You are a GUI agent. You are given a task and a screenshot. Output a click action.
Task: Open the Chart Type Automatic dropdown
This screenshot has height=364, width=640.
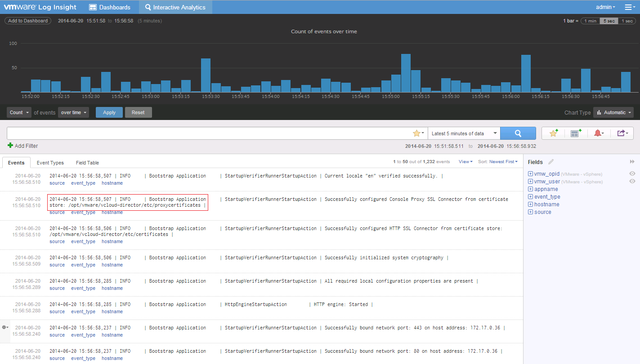tap(613, 112)
